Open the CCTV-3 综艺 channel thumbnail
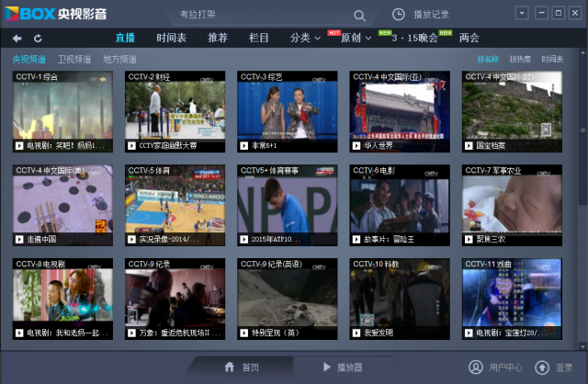 coord(288,111)
